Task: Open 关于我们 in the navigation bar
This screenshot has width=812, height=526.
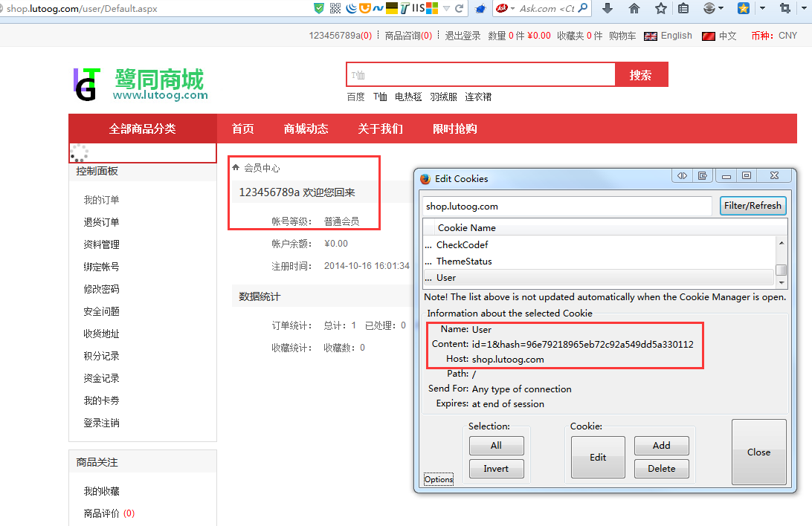Action: tap(380, 129)
